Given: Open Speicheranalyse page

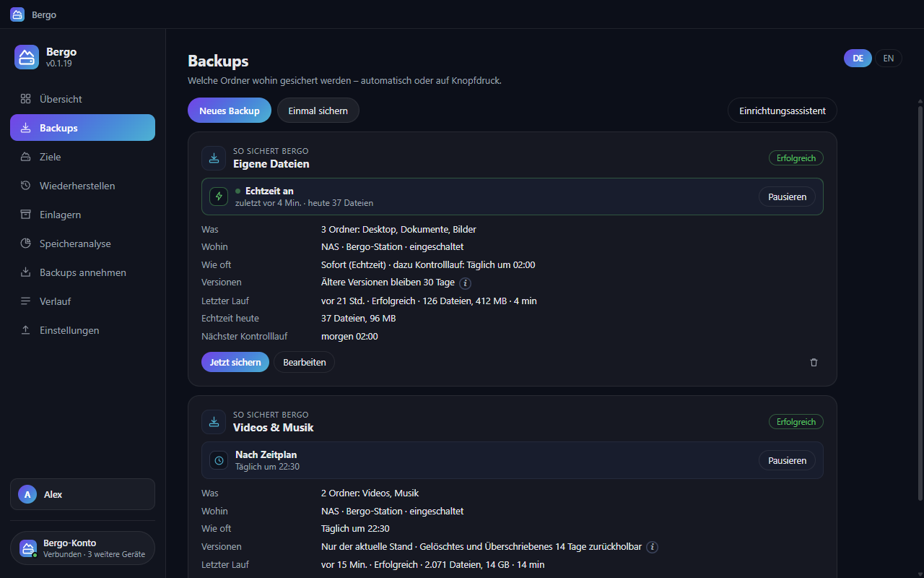Looking at the screenshot, I should pyautogui.click(x=82, y=243).
